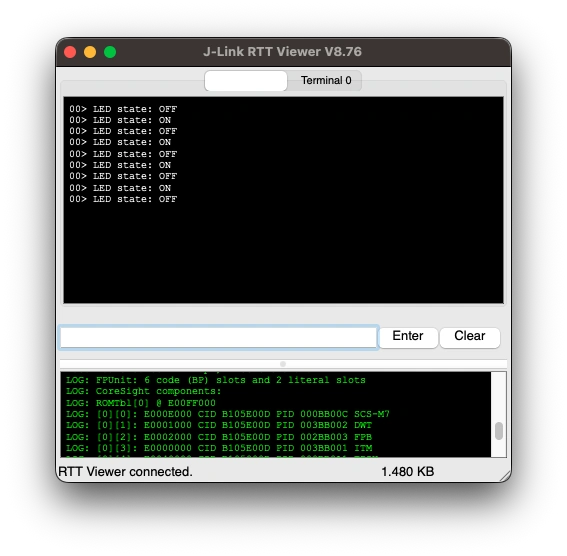Switch to the Terminal 0 tab

[325, 80]
